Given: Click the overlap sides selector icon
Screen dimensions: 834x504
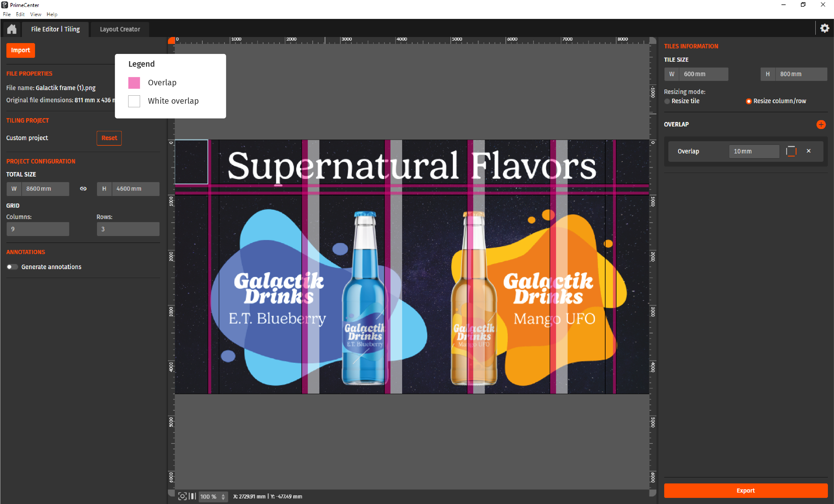Looking at the screenshot, I should (791, 151).
